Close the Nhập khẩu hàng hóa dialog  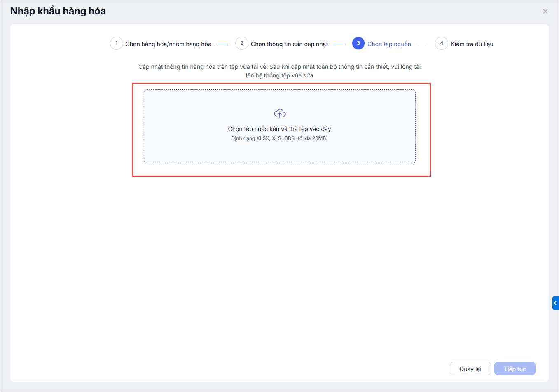tap(545, 12)
